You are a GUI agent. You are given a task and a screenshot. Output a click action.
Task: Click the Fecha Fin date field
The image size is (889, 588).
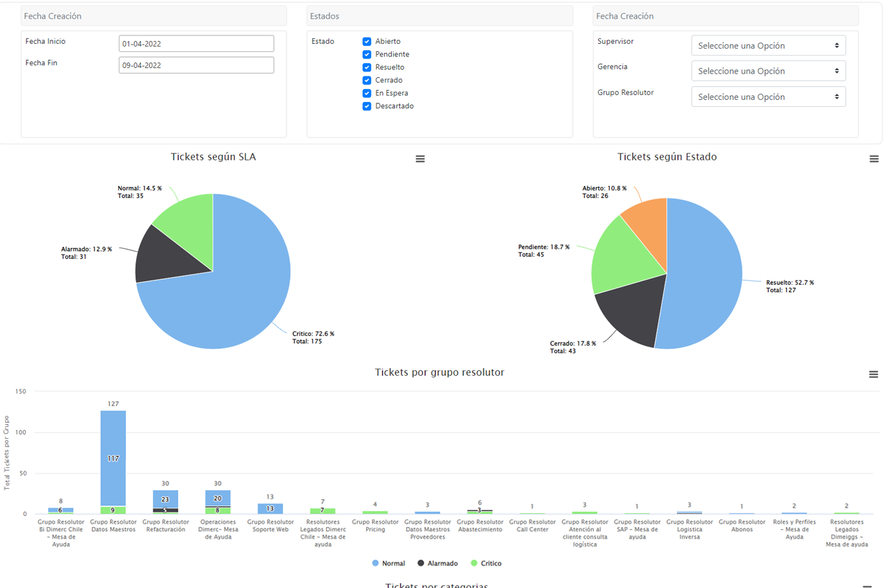click(x=196, y=65)
